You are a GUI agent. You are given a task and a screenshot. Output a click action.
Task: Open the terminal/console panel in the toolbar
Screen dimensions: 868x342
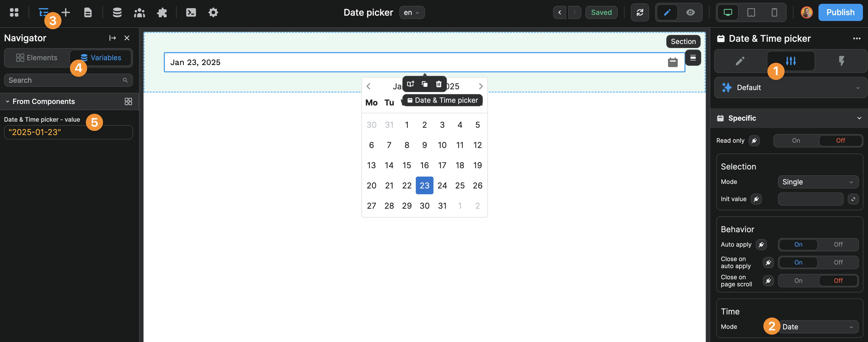191,12
